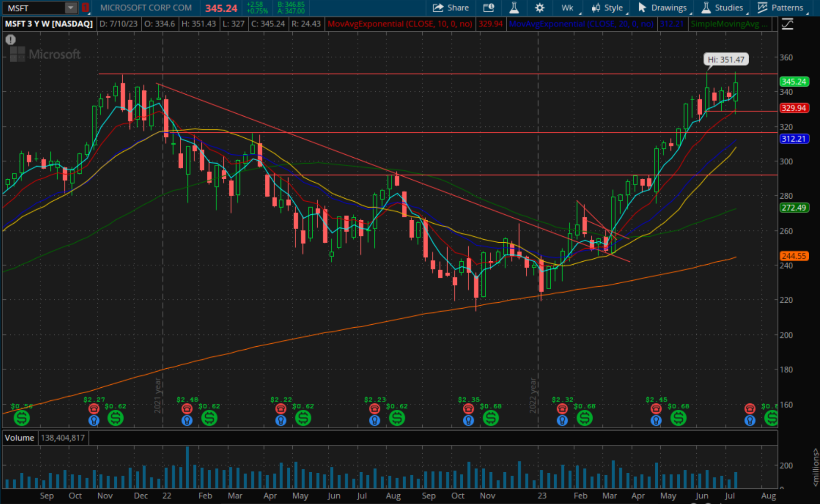Click the blue 312.21 price axis tag
The image size is (820, 504).
pyautogui.click(x=794, y=139)
